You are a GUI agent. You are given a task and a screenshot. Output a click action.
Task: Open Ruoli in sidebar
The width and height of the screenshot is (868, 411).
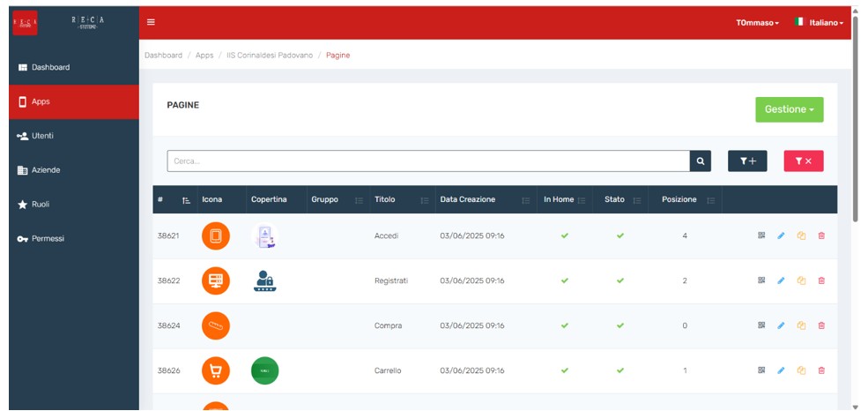(74, 205)
